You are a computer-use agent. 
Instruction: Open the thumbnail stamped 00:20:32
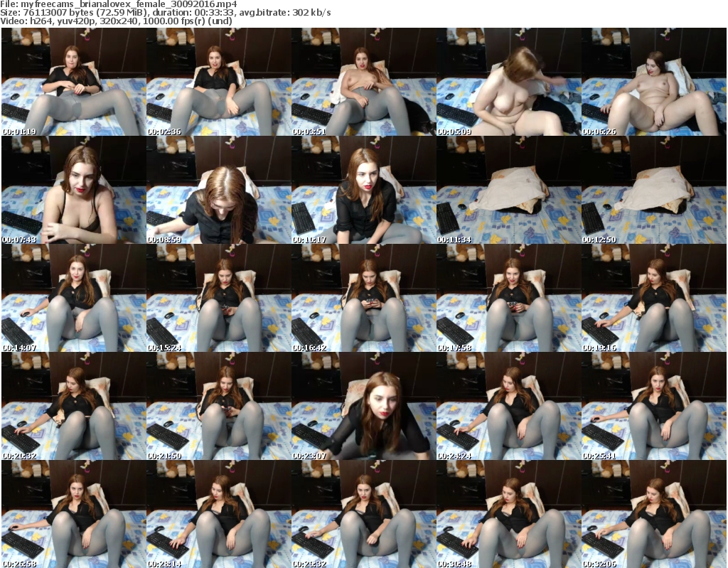coord(74,406)
